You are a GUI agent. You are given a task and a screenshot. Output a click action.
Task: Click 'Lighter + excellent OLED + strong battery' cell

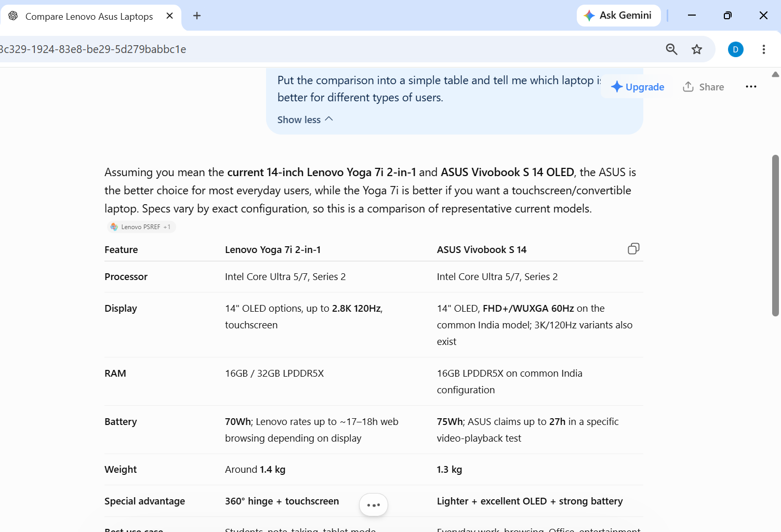530,501
